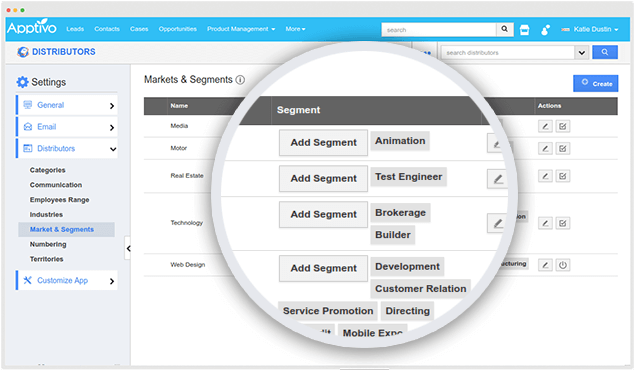
Task: Open the user invite icon in header
Action: (546, 30)
